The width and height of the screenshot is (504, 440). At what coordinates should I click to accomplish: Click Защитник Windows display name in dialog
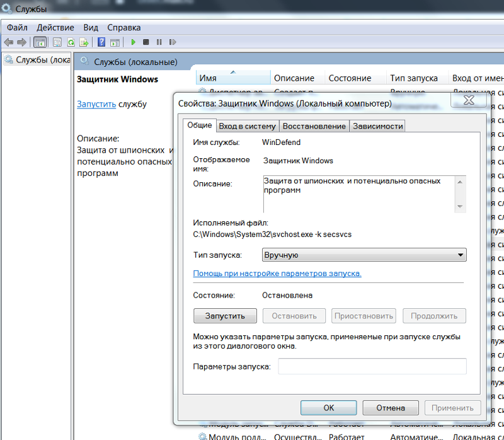tap(298, 161)
